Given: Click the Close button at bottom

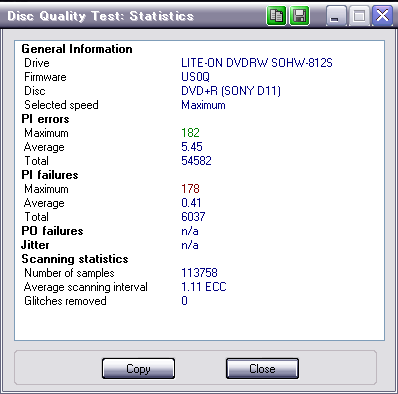Looking at the screenshot, I should pyautogui.click(x=262, y=369).
